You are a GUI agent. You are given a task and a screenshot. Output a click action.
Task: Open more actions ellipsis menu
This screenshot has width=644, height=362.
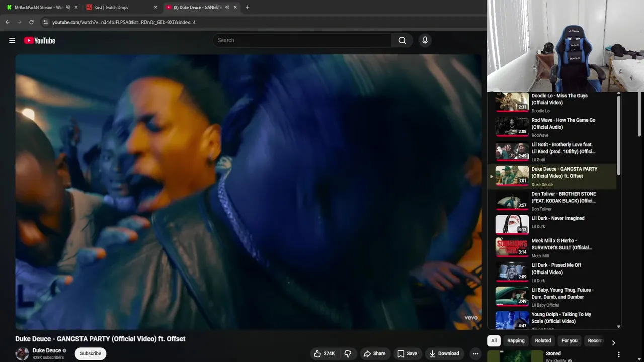475,353
